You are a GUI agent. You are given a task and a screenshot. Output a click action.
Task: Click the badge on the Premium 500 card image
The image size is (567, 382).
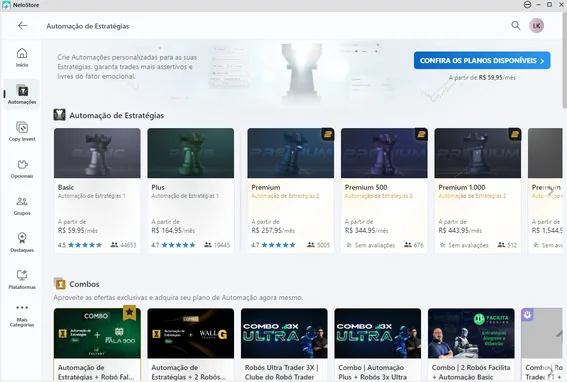point(422,135)
